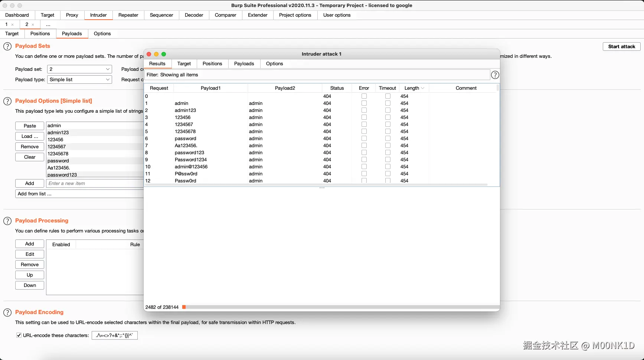Click the Up button in Payload Processing
The image size is (644, 360).
[x=30, y=275]
